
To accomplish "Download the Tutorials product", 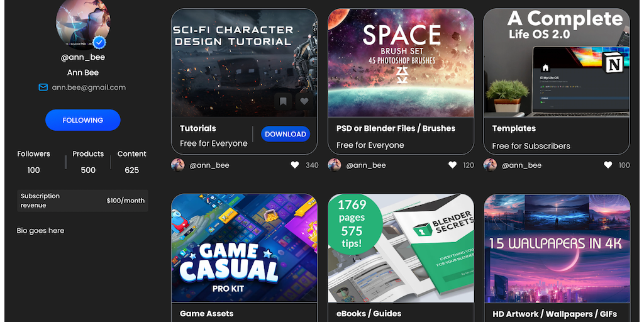I will (x=286, y=134).
